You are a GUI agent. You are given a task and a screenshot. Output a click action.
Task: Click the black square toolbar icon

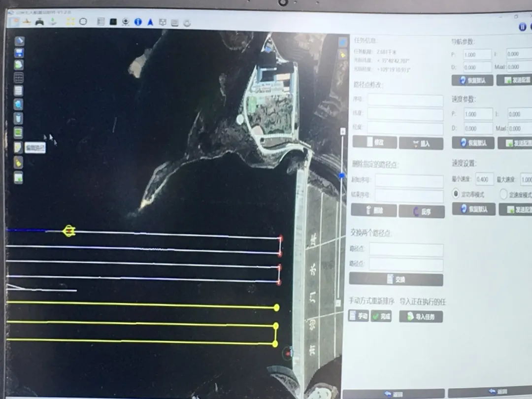113,22
